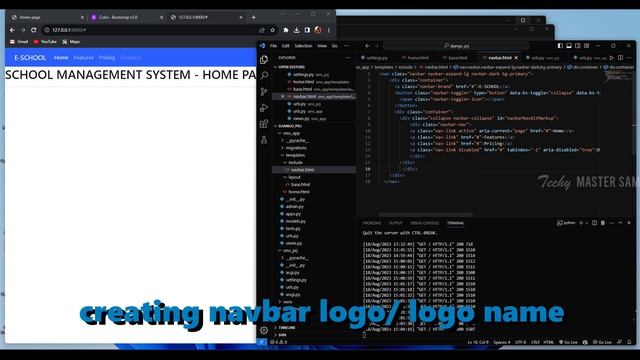Open Extensions view in VS Code activity bar
640x360 pixels.
(x=264, y=124)
